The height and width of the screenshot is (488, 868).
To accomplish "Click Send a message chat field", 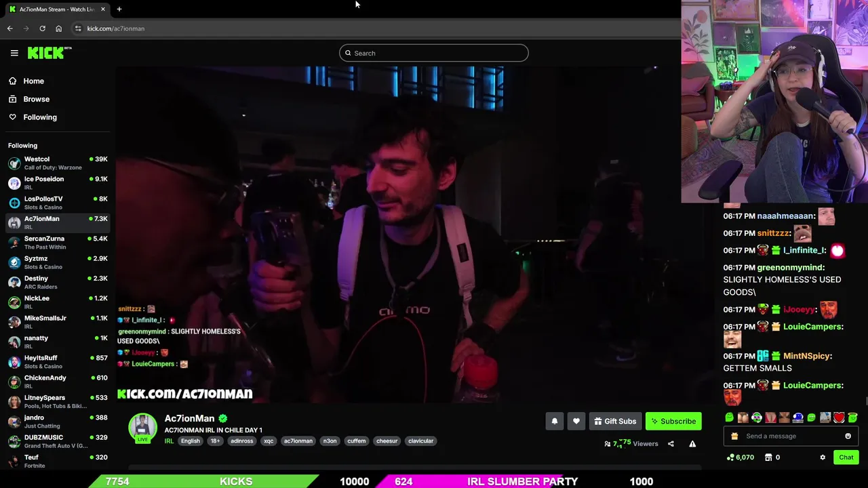I will pyautogui.click(x=791, y=436).
